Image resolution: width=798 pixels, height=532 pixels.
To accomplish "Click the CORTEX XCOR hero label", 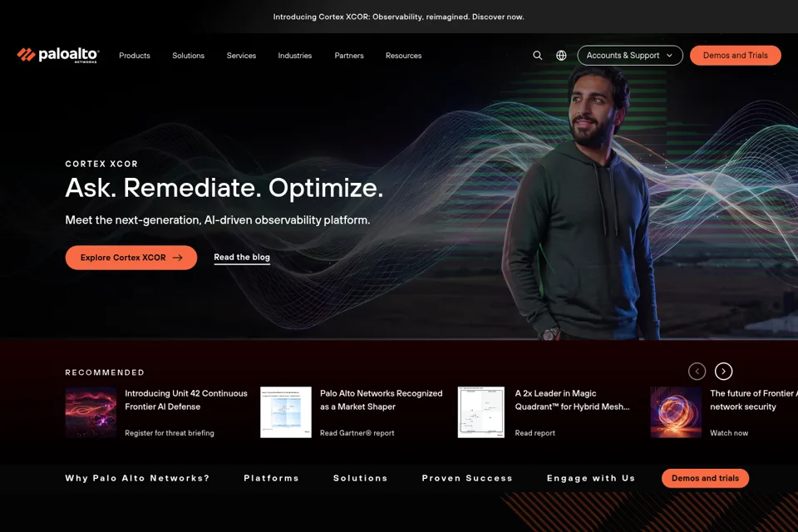I will (101, 164).
